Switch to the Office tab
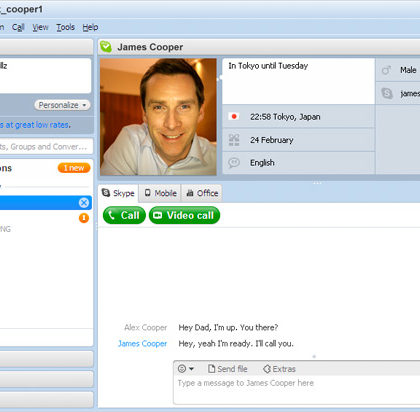Viewport: 420px width, 412px height. 202,193
